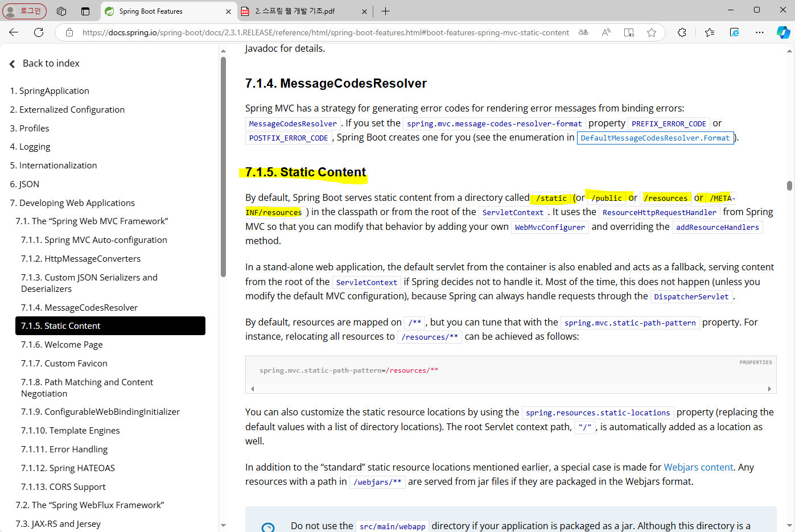Screen dimensions: 795x532
Task: Open 7. Developing Web Applications section
Action: (72, 203)
